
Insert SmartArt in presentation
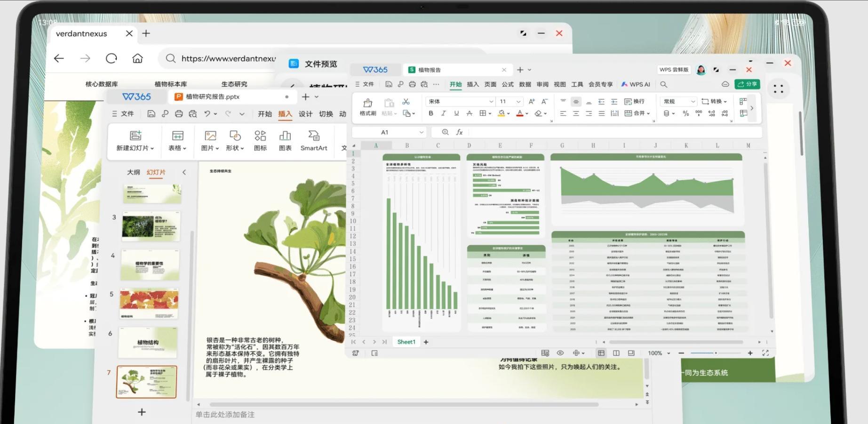click(x=314, y=141)
